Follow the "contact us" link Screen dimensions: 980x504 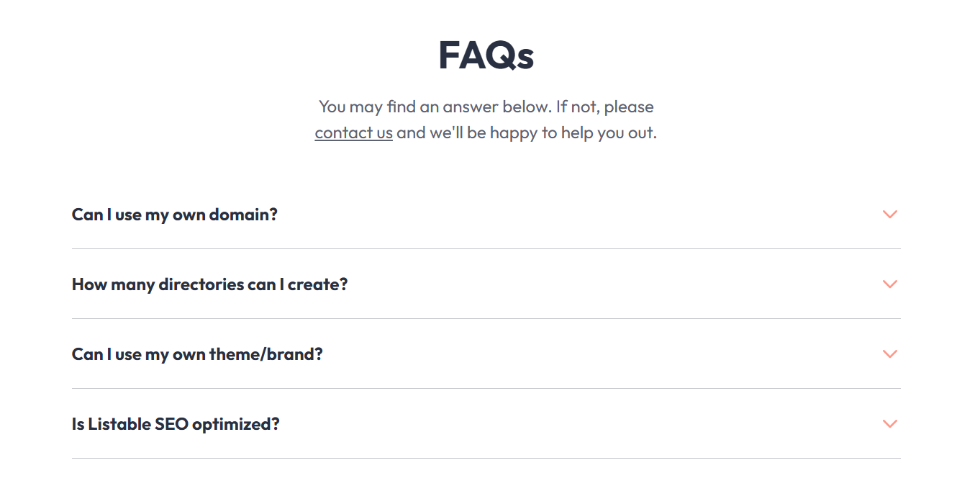pyautogui.click(x=353, y=133)
